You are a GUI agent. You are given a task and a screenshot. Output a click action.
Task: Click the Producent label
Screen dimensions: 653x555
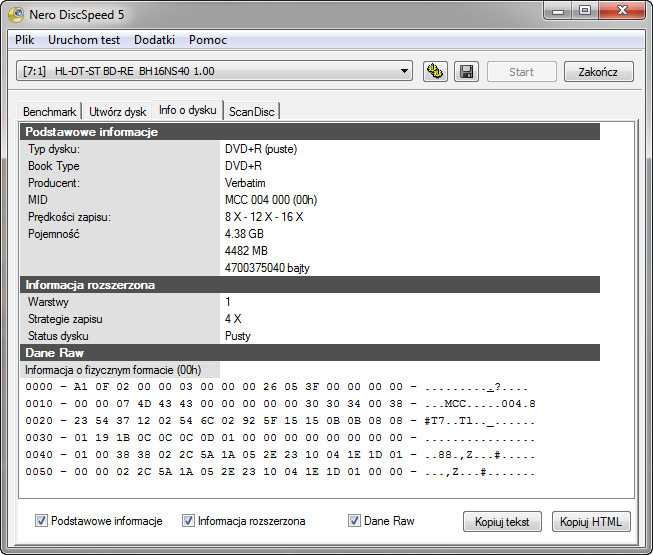[54, 183]
